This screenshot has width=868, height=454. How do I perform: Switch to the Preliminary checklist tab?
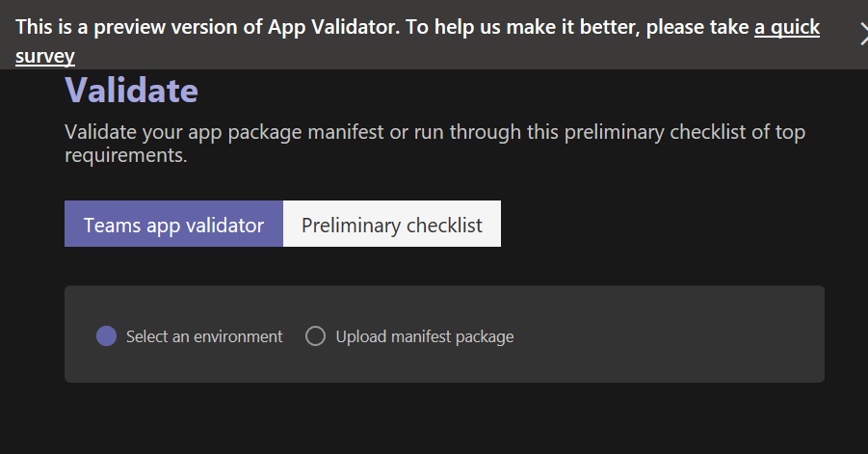392,225
